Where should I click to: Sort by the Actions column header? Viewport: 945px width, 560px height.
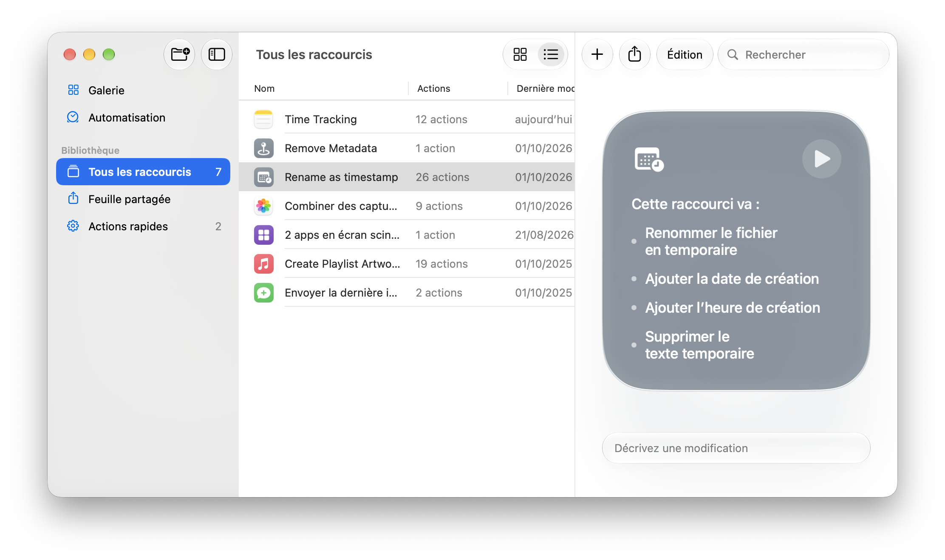point(433,88)
